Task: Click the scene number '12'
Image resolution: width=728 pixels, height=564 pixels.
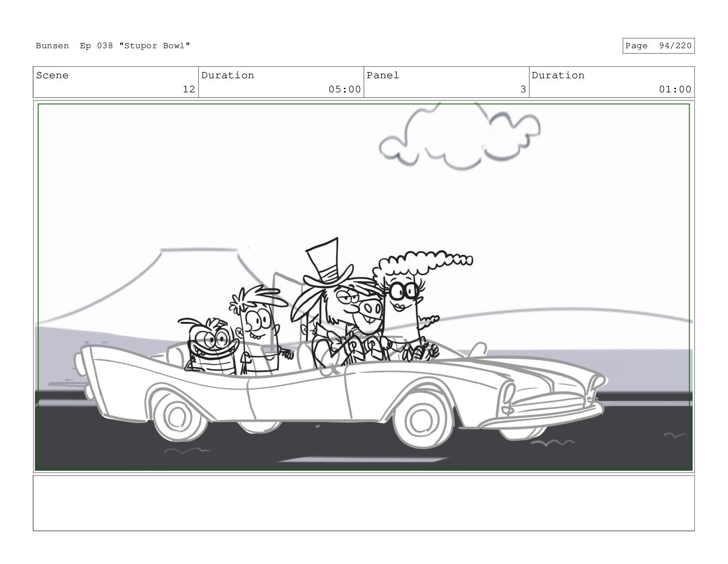Action: (x=189, y=89)
